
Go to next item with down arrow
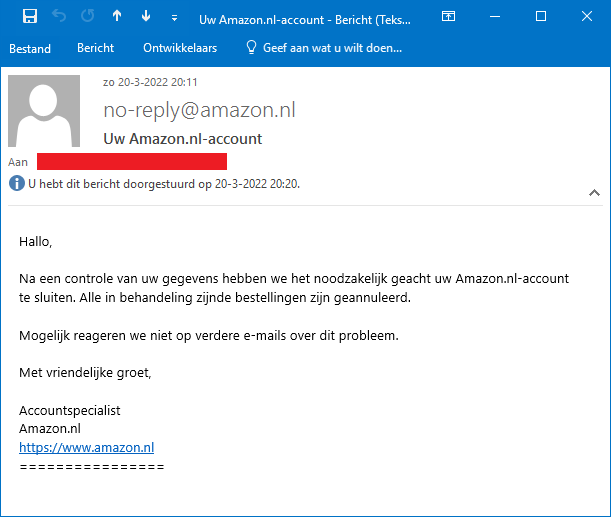pos(146,17)
